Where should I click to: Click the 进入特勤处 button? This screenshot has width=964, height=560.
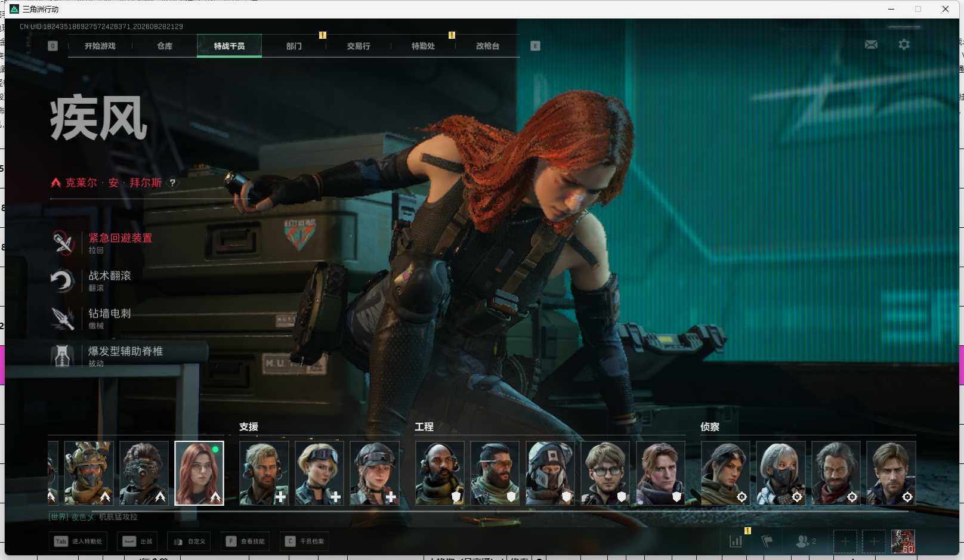click(x=78, y=542)
